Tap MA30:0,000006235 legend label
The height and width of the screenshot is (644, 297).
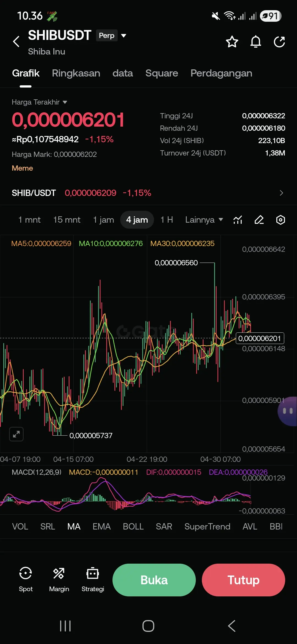point(182,243)
